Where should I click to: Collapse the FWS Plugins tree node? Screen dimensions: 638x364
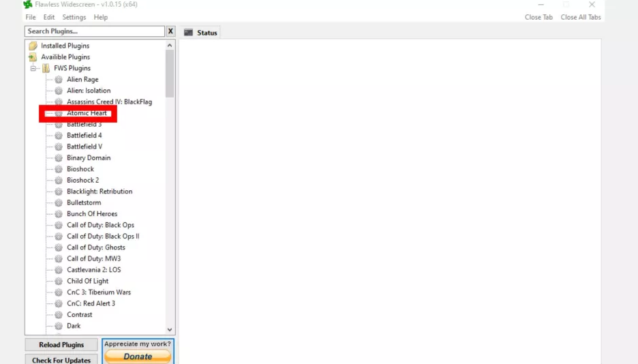pos(33,68)
